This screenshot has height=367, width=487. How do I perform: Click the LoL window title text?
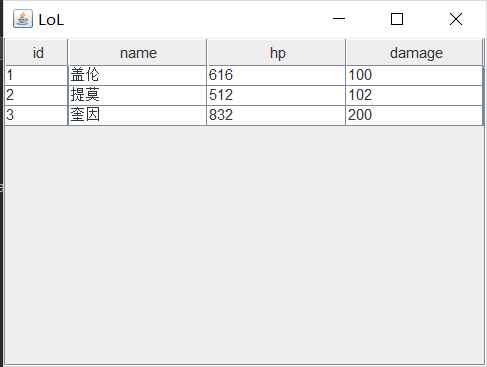pos(51,20)
